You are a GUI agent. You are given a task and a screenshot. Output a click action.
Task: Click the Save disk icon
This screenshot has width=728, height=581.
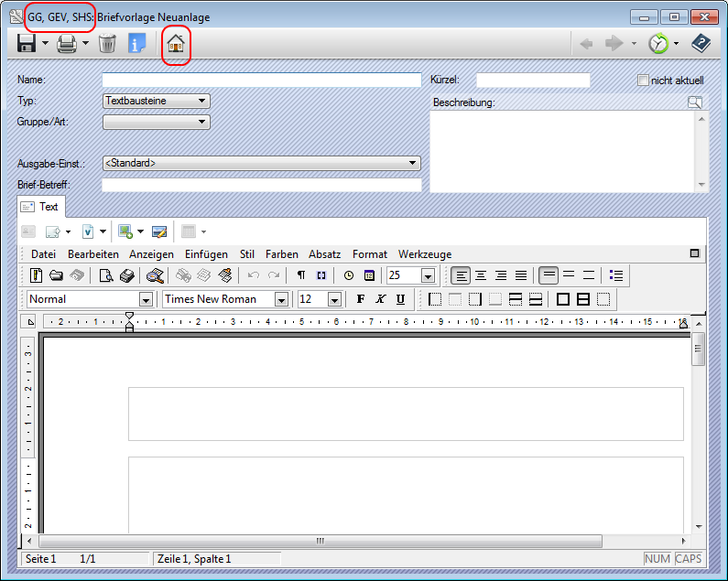click(x=27, y=43)
